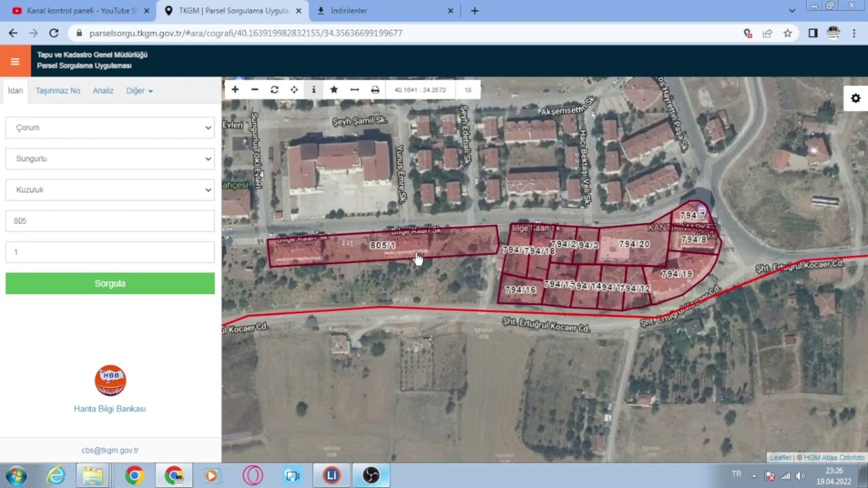The width and height of the screenshot is (868, 488).
Task: Click the Harita Bilgi Bankası link
Action: tap(110, 409)
